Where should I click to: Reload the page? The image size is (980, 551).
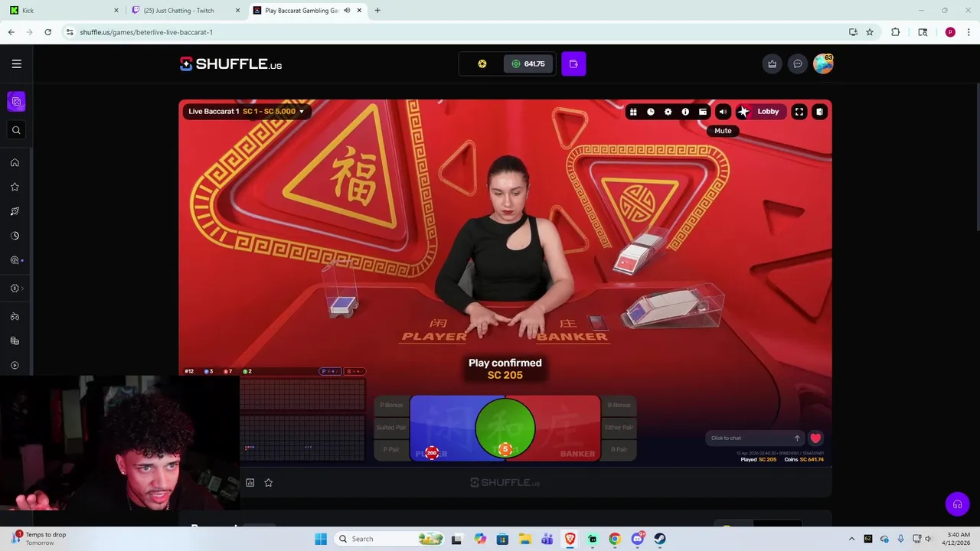click(x=47, y=32)
